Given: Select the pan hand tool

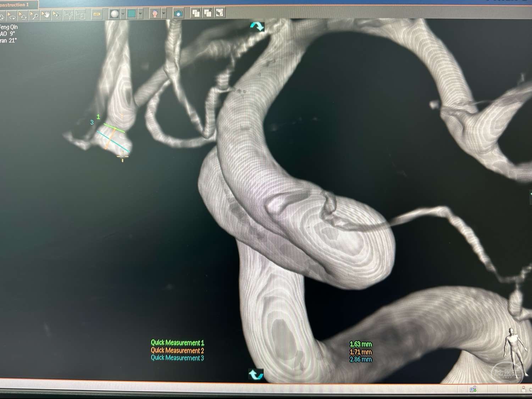Looking at the screenshot, I should [x=45, y=15].
